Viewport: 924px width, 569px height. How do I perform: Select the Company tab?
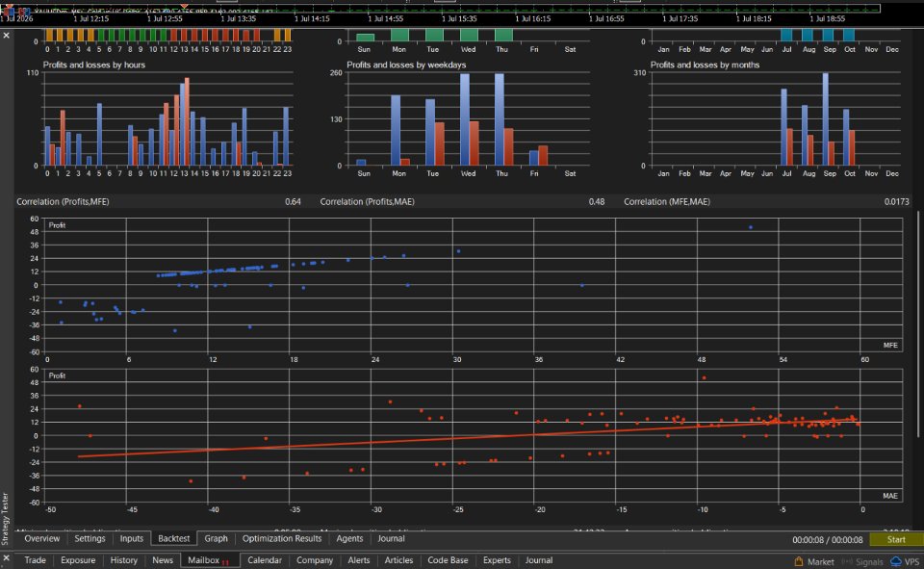pyautogui.click(x=314, y=560)
